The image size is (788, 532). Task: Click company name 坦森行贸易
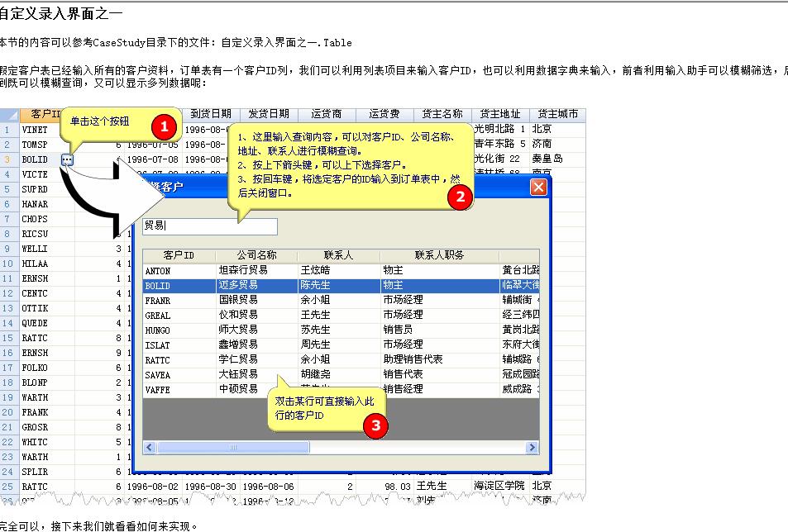(243, 270)
